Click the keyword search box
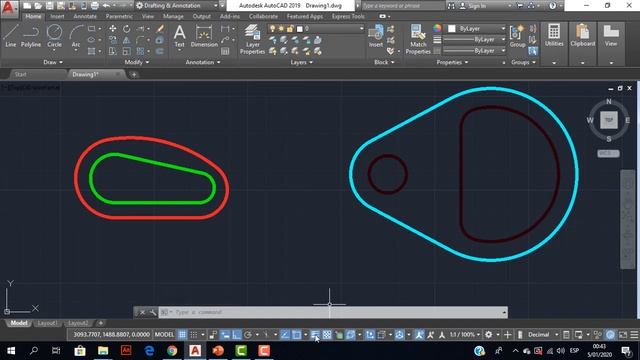640x360 pixels. [x=403, y=6]
